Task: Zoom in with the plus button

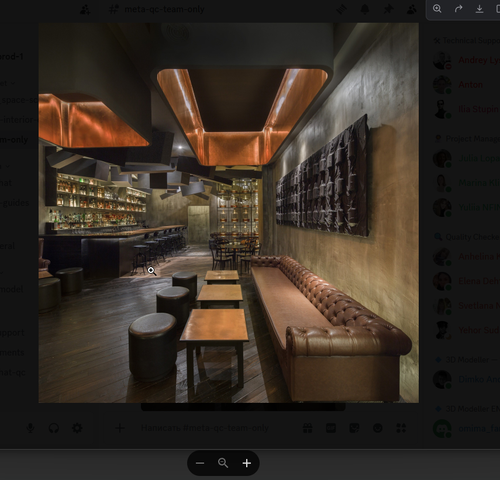Action: (x=247, y=463)
